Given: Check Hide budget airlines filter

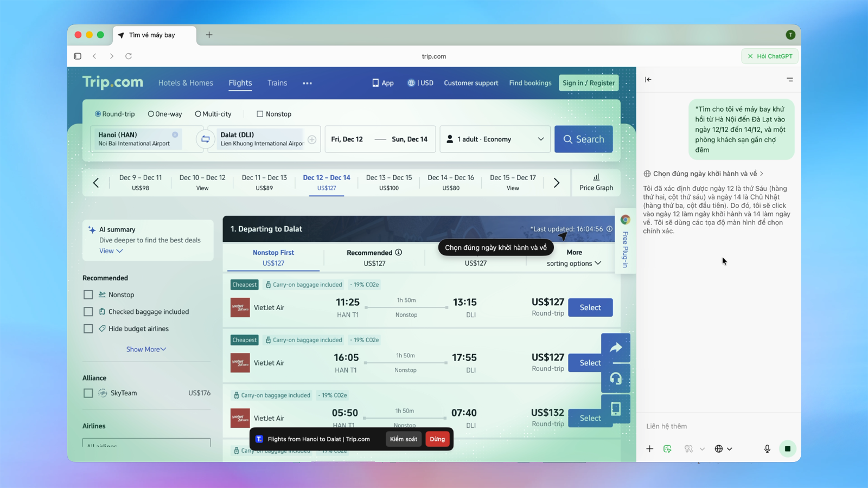Looking at the screenshot, I should (x=88, y=329).
